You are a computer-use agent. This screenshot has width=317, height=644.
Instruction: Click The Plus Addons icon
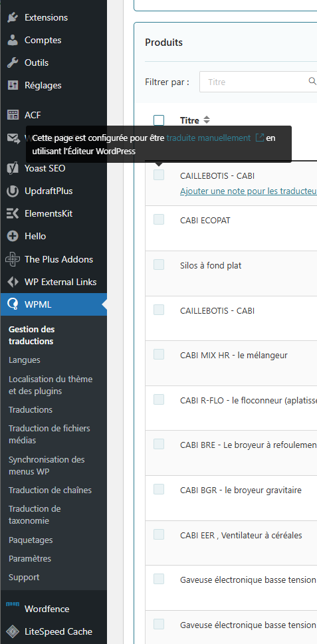point(13,259)
